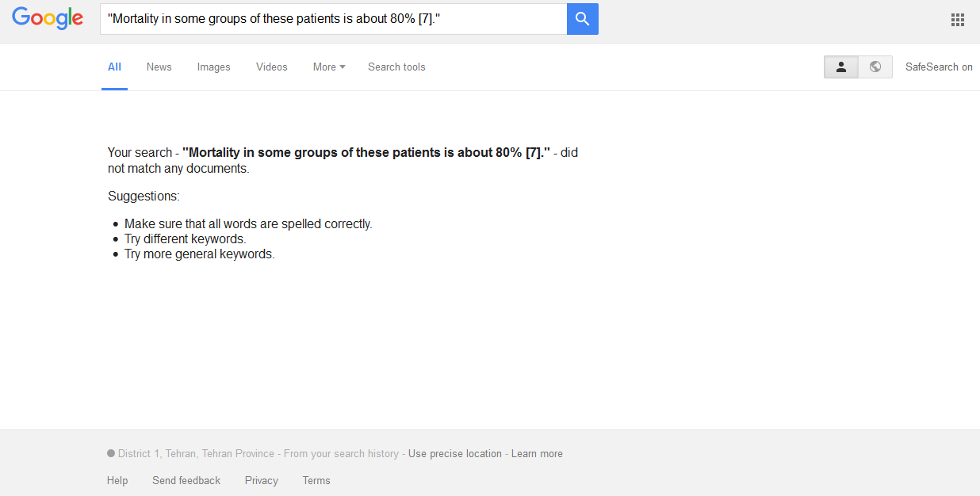This screenshot has width=980, height=496.
Task: Click Send feedback in footer
Action: [x=186, y=480]
